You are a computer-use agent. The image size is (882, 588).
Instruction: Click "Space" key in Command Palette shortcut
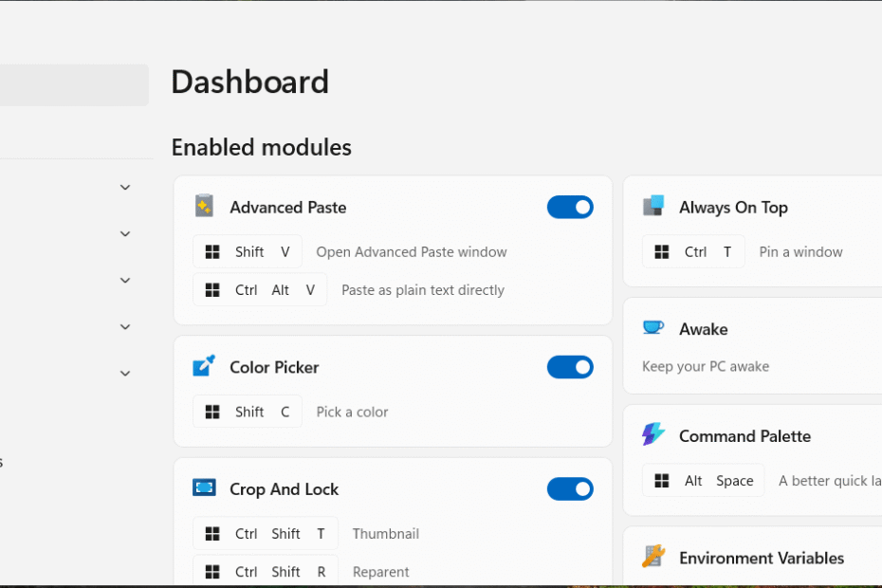735,481
